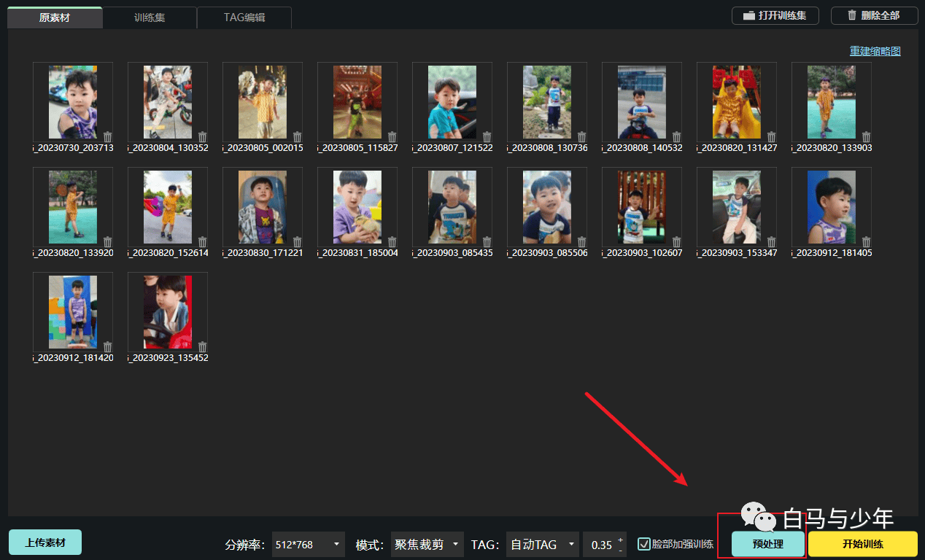This screenshot has height=560, width=925.
Task: Click trash icon on i_20230923_135452
Action: 203,347
